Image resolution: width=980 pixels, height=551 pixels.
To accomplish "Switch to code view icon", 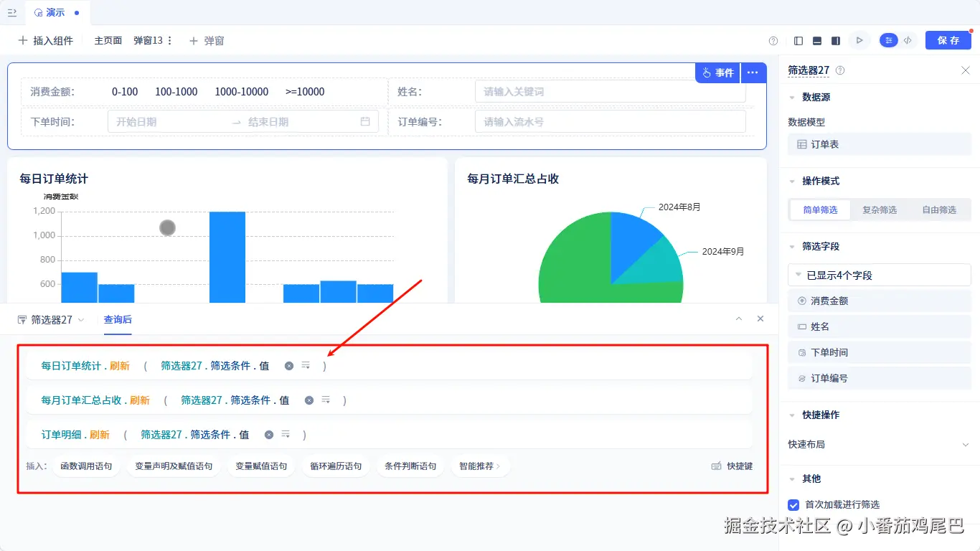I will [x=908, y=41].
